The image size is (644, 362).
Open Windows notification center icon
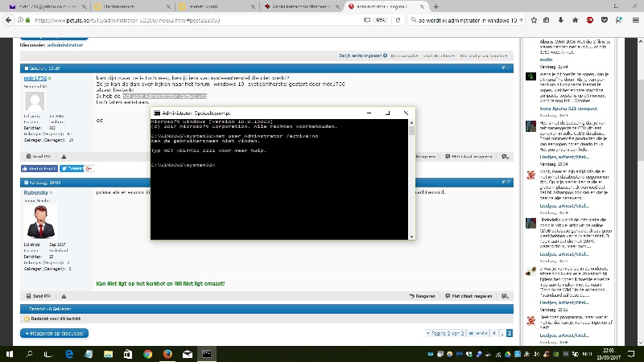point(632,354)
